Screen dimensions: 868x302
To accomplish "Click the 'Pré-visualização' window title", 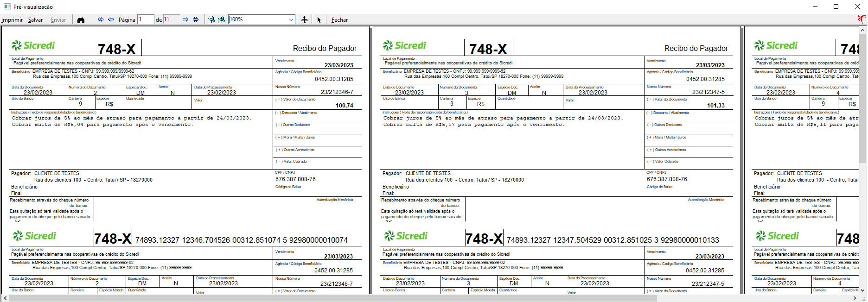I will coord(33,7).
